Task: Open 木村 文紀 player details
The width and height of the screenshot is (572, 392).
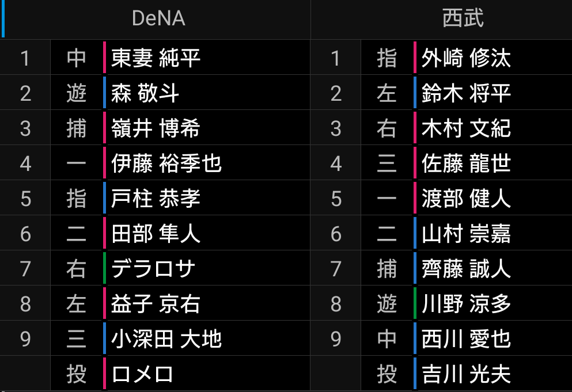Action: (466, 128)
